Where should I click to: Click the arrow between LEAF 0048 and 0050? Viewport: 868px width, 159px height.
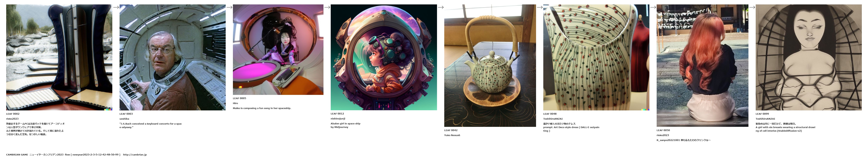pyautogui.click(x=653, y=7)
